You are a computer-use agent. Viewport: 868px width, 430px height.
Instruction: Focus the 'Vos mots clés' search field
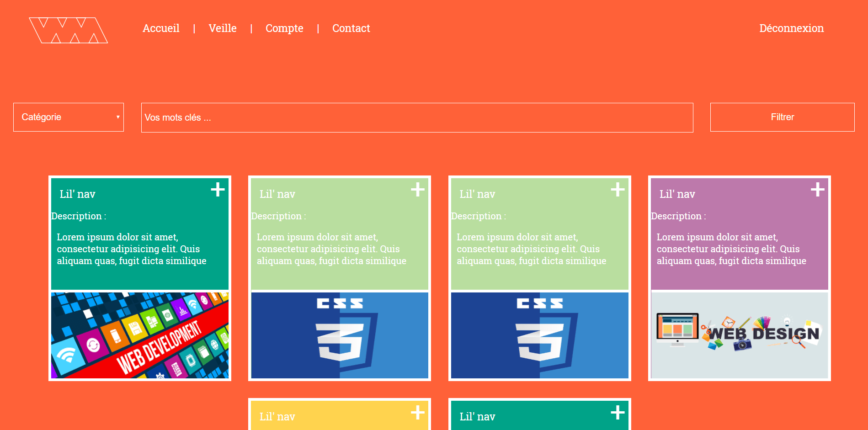click(417, 117)
